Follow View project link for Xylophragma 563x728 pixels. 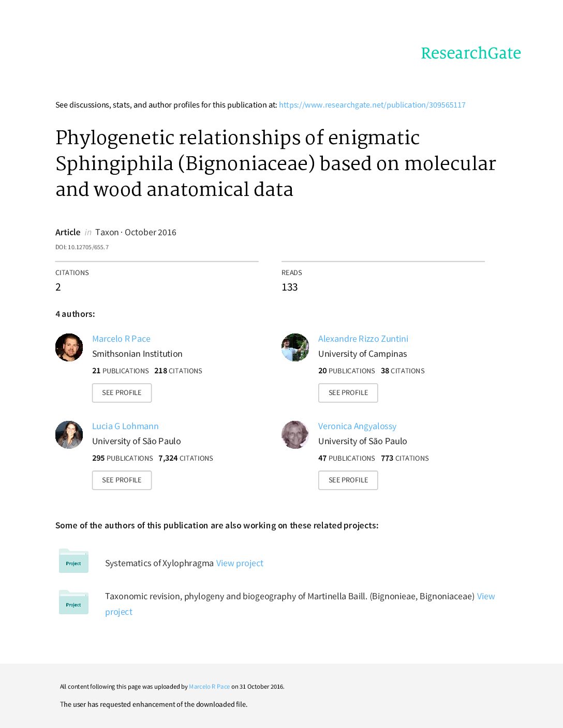click(x=240, y=563)
